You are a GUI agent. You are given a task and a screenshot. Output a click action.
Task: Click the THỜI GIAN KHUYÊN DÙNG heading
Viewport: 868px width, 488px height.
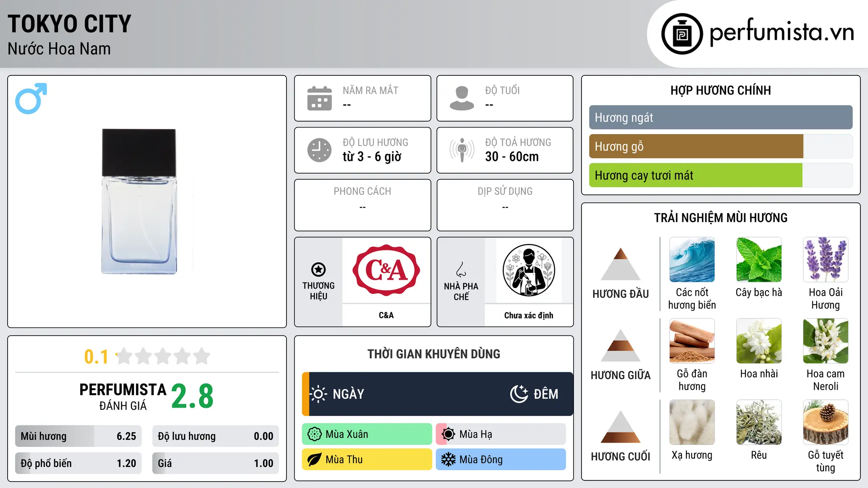click(x=434, y=354)
